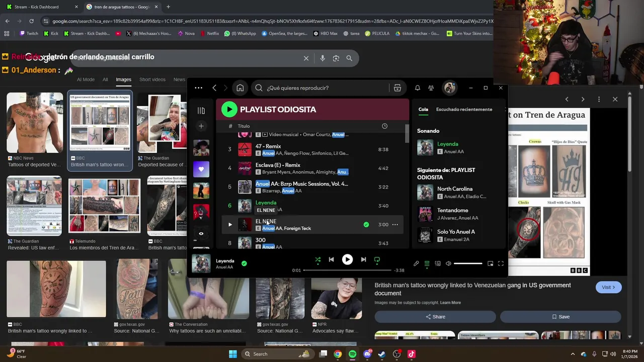Adjust the Spotify volume slider
Viewport: 644px width, 362px height.
(468, 263)
